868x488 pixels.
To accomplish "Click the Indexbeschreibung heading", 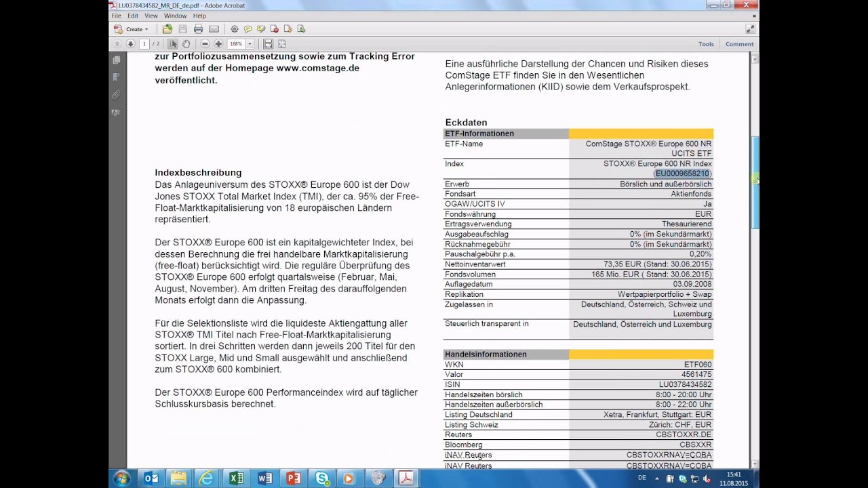I will click(198, 173).
